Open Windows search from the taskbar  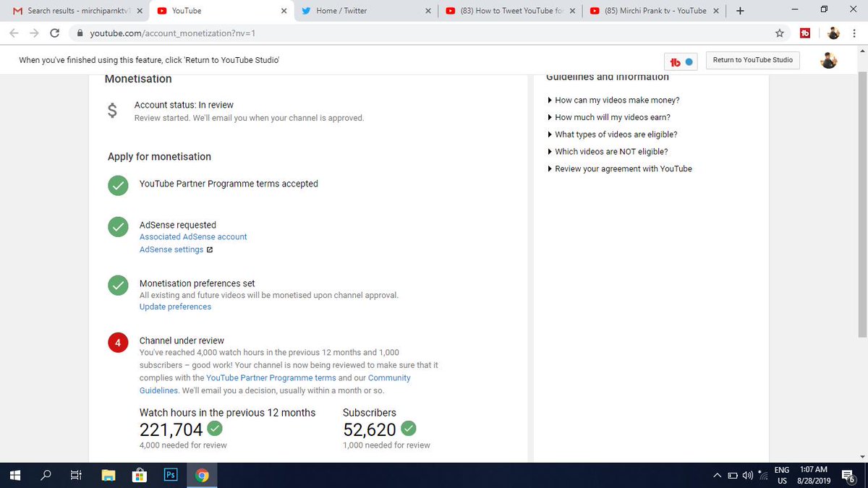(46, 475)
